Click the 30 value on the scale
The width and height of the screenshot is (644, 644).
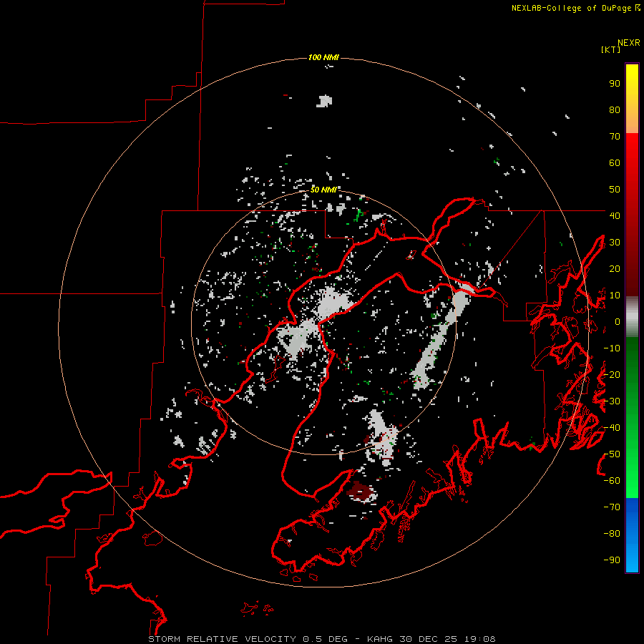point(615,243)
